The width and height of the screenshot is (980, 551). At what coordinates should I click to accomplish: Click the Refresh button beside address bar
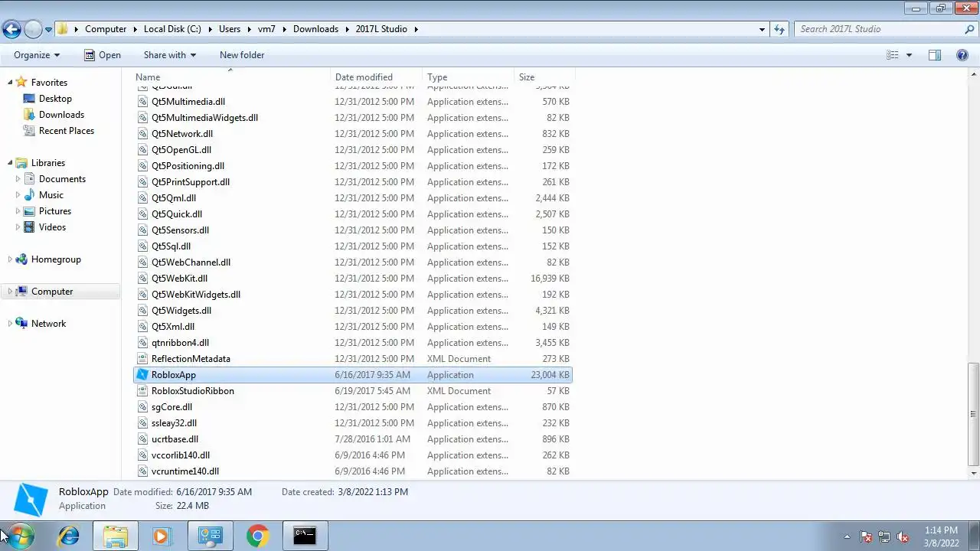(x=779, y=29)
